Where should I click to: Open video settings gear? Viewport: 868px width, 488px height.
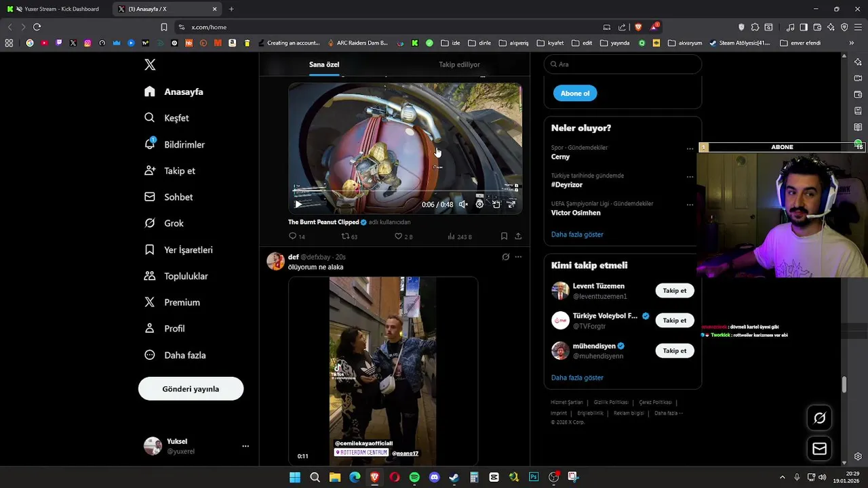[x=479, y=204]
